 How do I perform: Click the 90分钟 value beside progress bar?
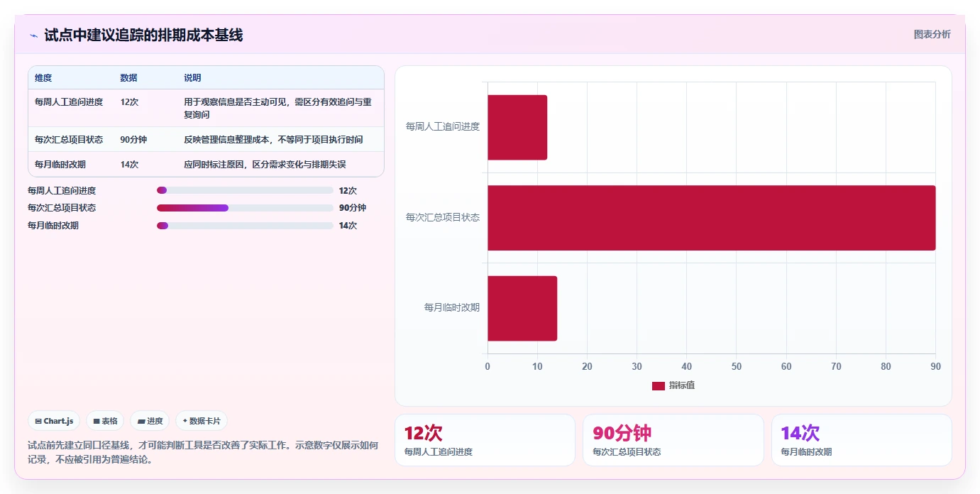coord(353,208)
